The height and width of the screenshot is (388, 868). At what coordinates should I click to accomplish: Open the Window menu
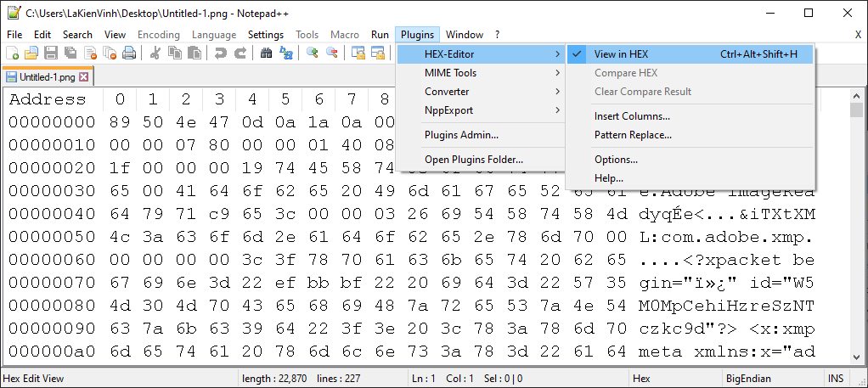click(465, 34)
